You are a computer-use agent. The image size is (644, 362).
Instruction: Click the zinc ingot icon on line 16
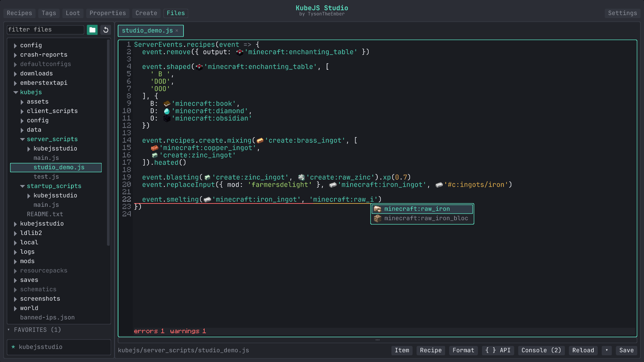pyautogui.click(x=155, y=156)
